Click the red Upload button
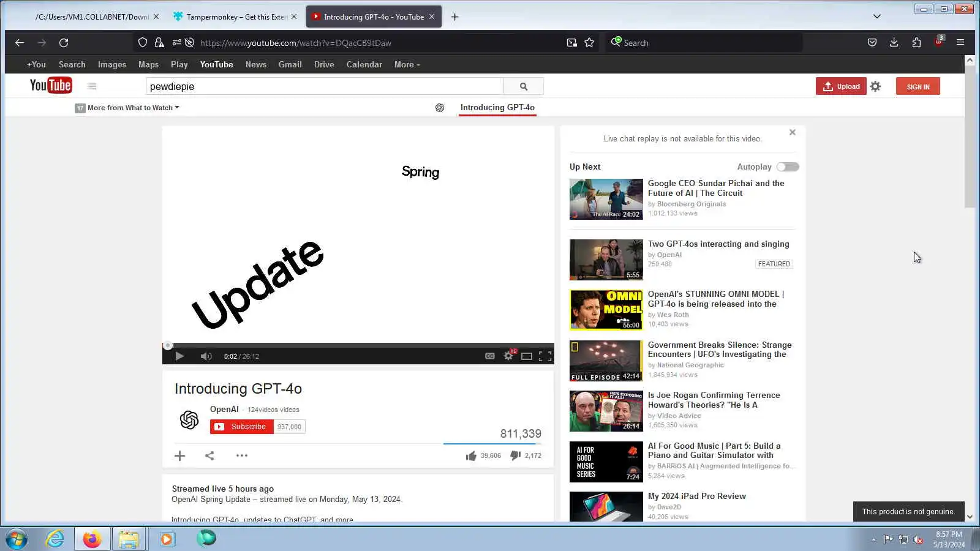The width and height of the screenshot is (980, 551). (x=841, y=86)
